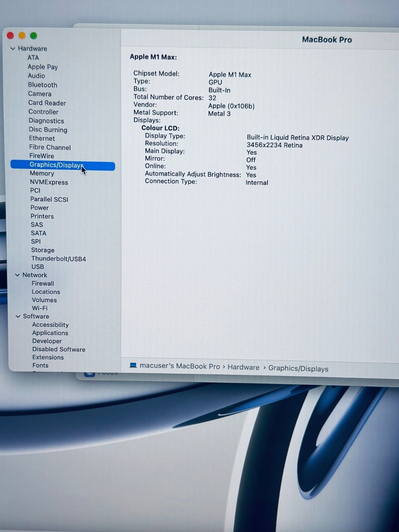Viewport: 399px width, 532px height.
Task: Open Apple Pay hardware info
Action: point(43,67)
